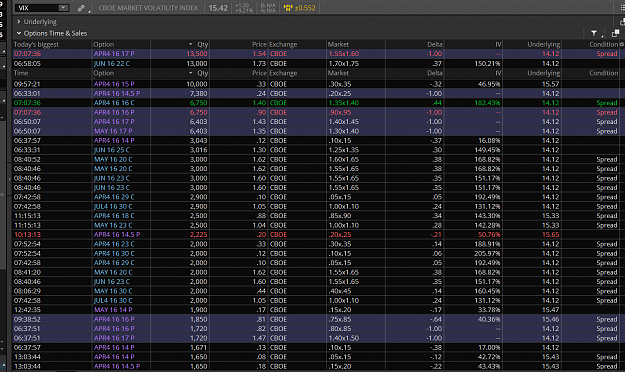625x372 pixels.
Task: Click the 16.08% IV value
Action: (489, 140)
